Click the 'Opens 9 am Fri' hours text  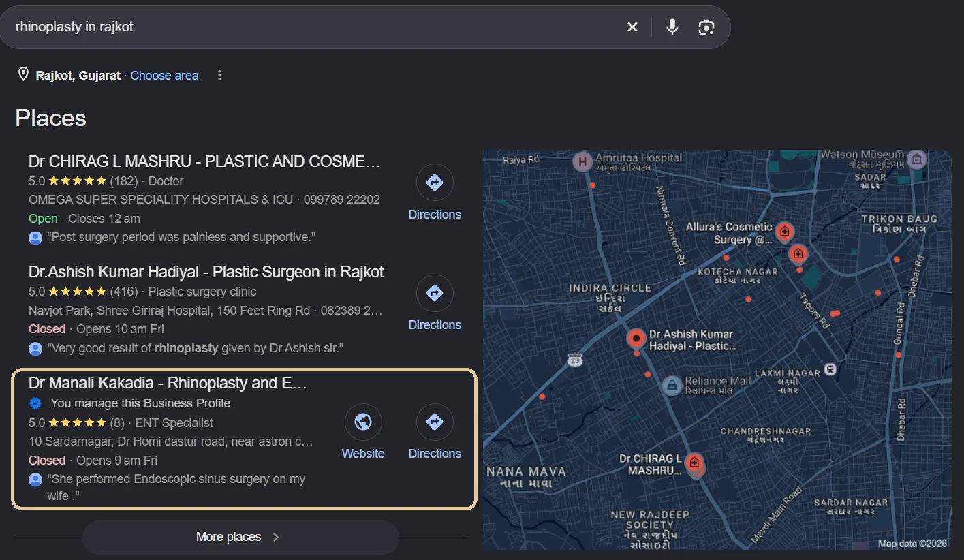click(116, 461)
